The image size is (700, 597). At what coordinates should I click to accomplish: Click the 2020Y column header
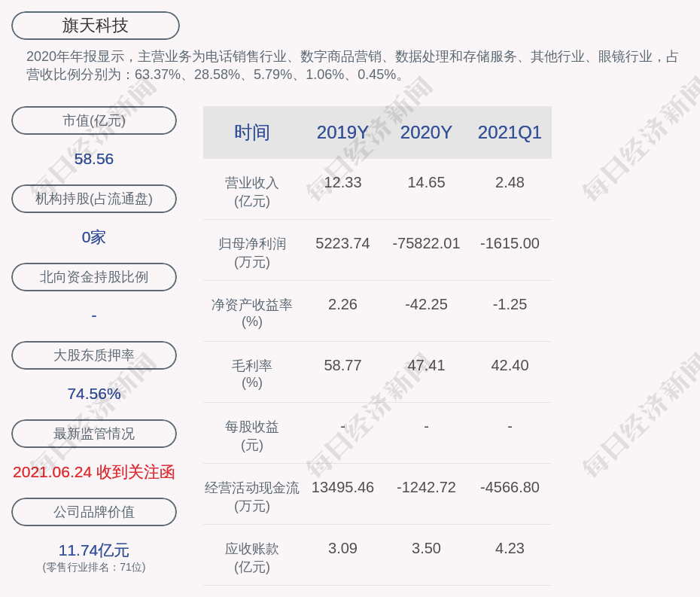point(426,132)
